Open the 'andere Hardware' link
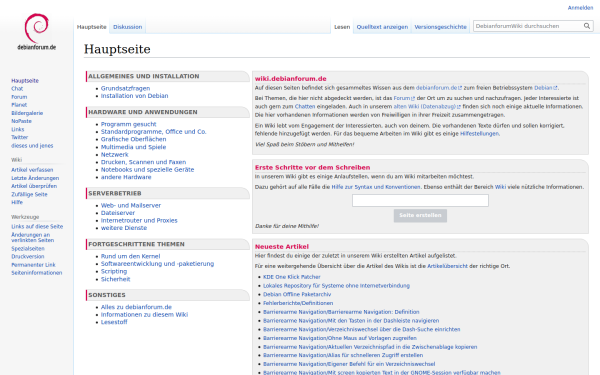Viewport: 600px width, 375px height. coord(126,177)
